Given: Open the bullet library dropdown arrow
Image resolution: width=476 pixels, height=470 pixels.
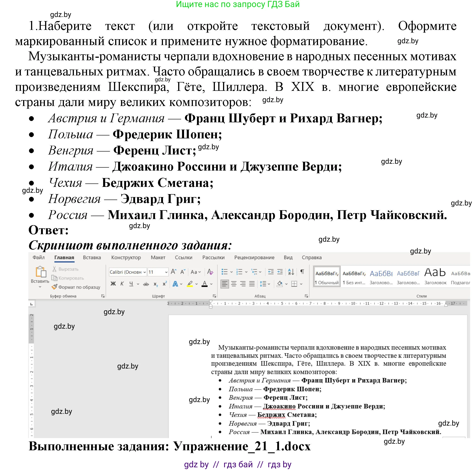Looking at the screenshot, I should [x=231, y=272].
